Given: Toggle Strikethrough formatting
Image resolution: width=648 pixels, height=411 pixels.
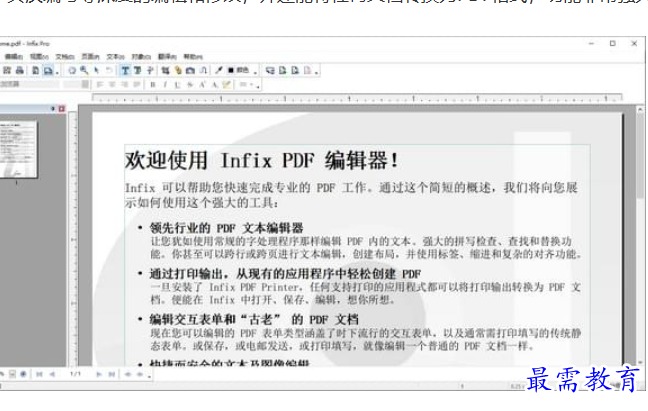Looking at the screenshot, I should 190,85.
